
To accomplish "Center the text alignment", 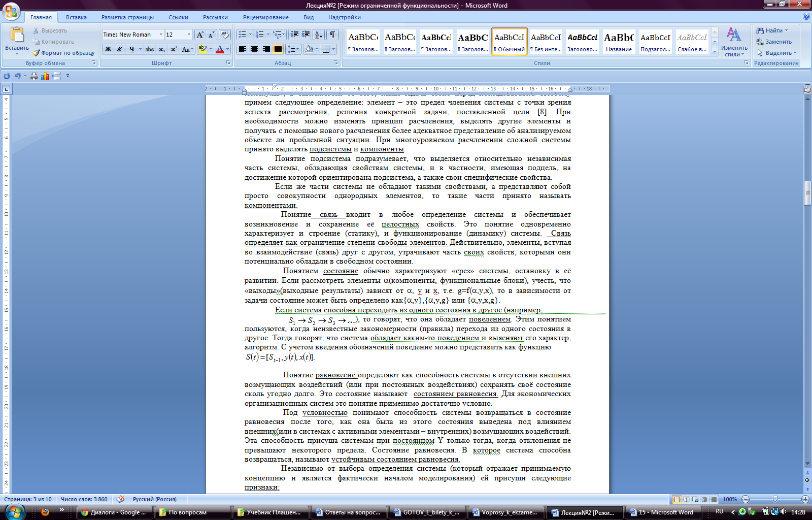I will tap(254, 49).
